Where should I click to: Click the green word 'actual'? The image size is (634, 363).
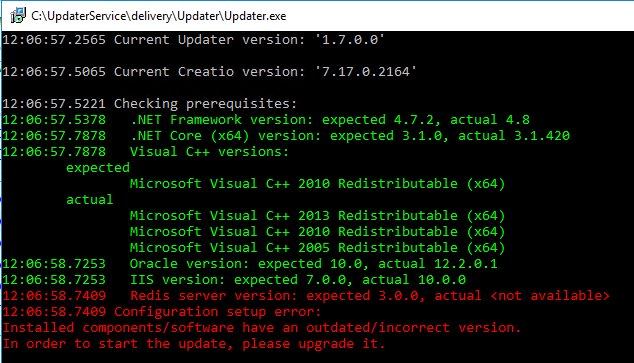pos(90,199)
